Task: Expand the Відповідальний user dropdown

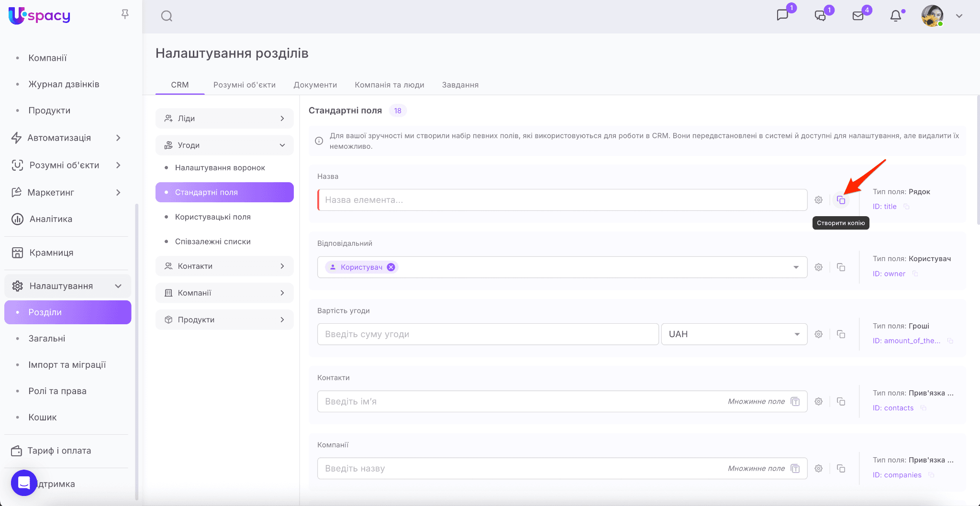Action: pos(796,267)
